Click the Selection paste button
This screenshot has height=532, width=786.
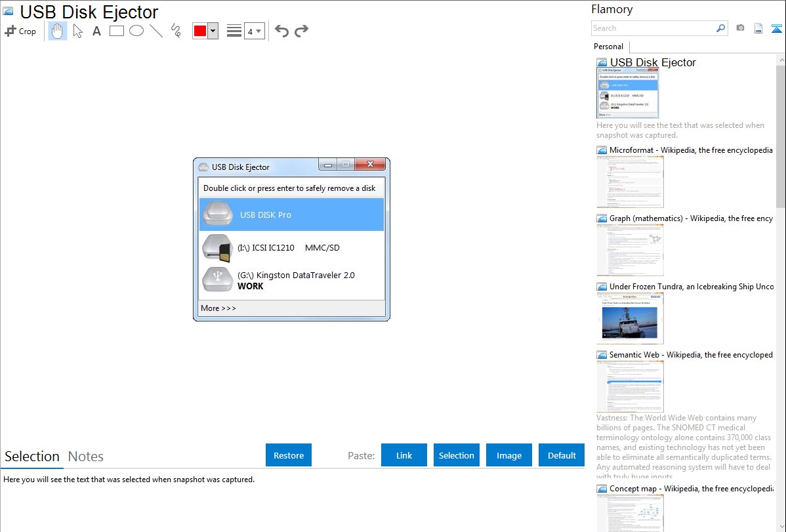[456, 455]
